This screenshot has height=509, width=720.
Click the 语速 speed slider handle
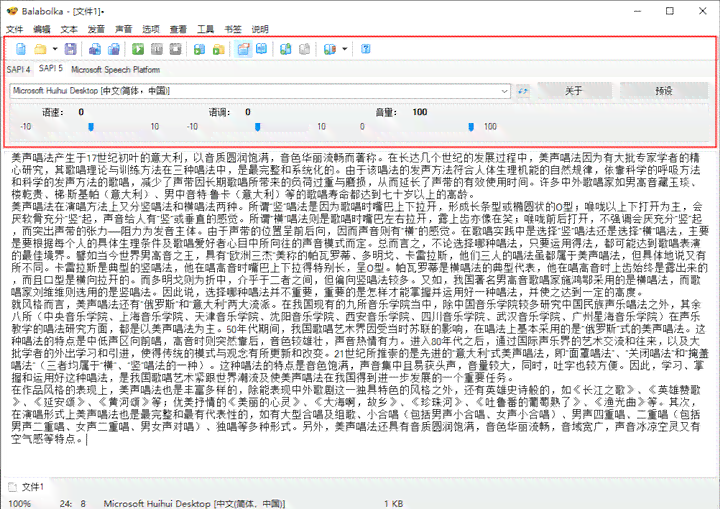pyautogui.click(x=91, y=127)
